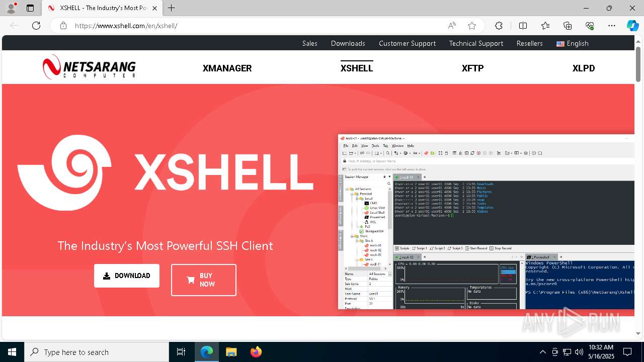
Task: Toggle split screen view icon
Action: point(523,26)
